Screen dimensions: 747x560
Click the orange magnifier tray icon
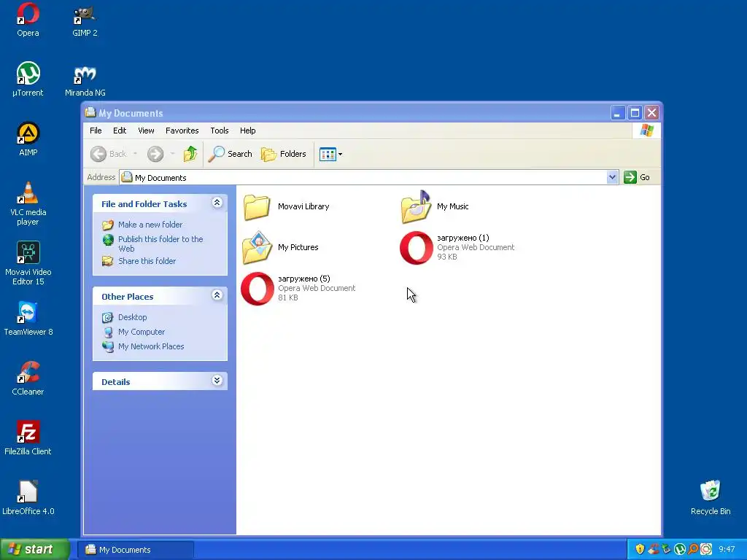(x=693, y=549)
